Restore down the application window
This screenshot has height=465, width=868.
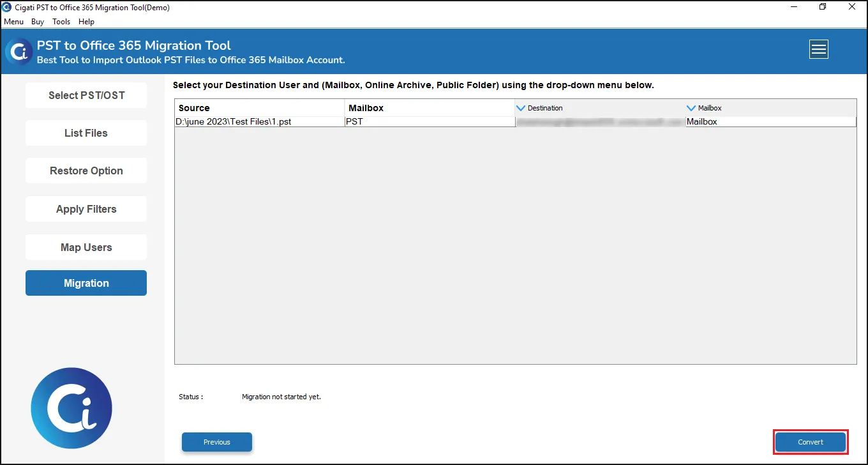click(x=823, y=7)
